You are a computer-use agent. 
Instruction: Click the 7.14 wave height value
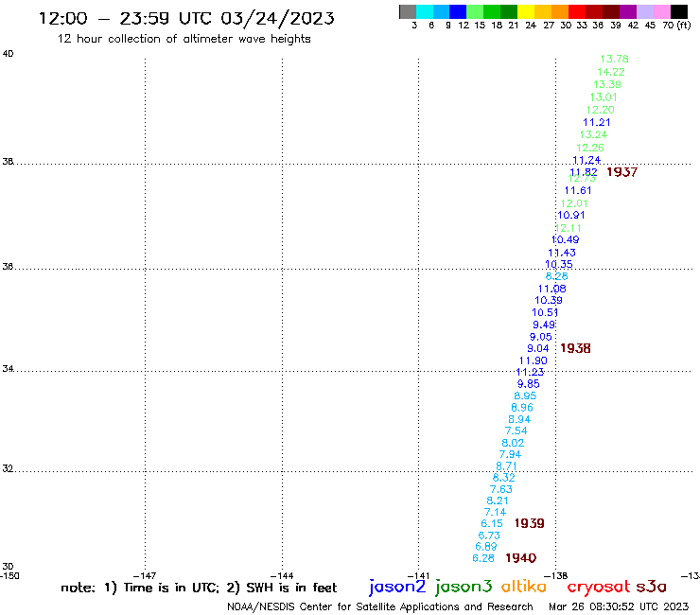(x=495, y=512)
